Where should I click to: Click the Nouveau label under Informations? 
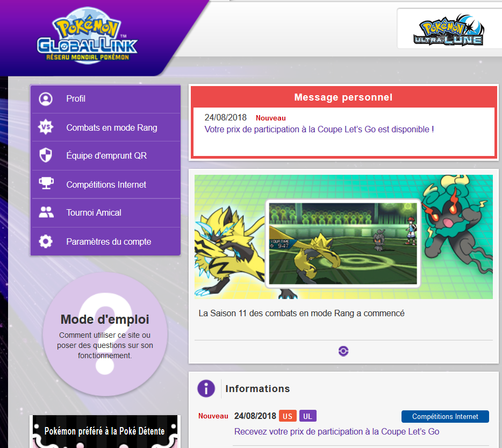213,416
